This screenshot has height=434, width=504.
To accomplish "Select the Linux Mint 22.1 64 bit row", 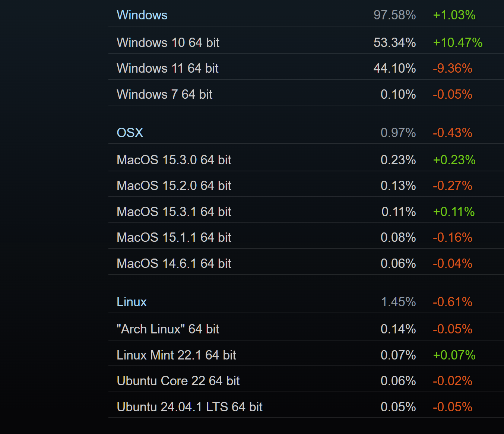I will click(x=176, y=355).
